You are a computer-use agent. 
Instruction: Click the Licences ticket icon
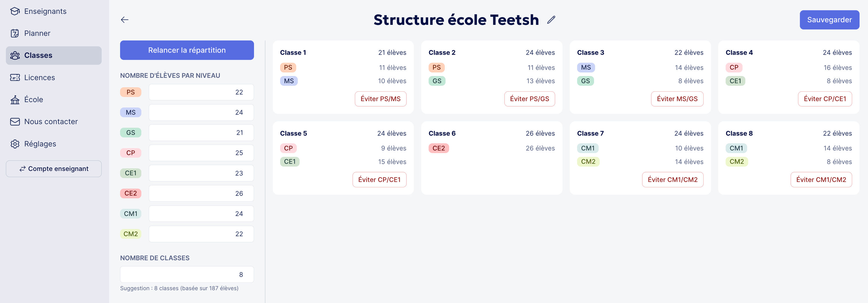[15, 77]
